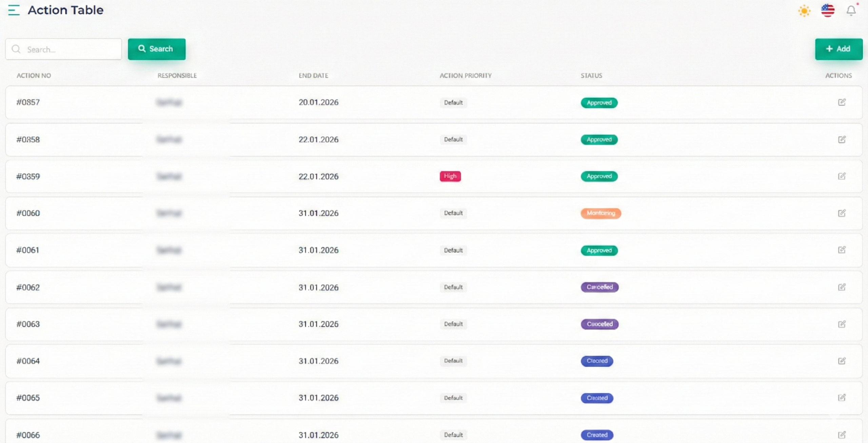This screenshot has height=443, width=868.
Task: Open the edit icon on row #0060
Action: (842, 213)
